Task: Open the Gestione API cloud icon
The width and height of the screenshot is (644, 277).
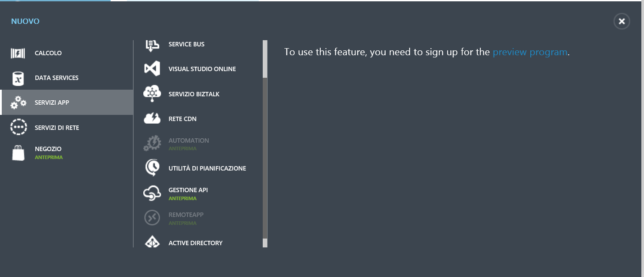Action: click(152, 193)
